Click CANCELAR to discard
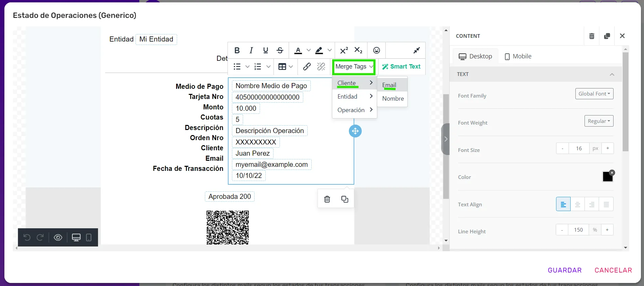The height and width of the screenshot is (286, 644). [613, 270]
